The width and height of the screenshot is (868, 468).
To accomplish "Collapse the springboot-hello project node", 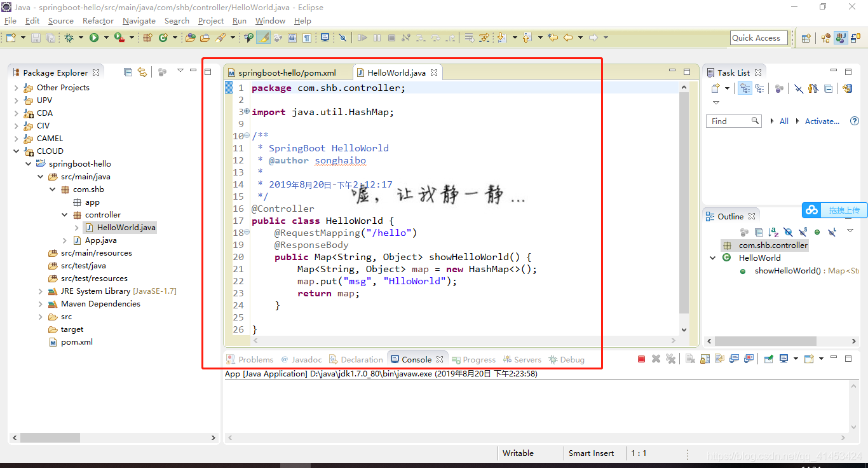I will coord(29,164).
